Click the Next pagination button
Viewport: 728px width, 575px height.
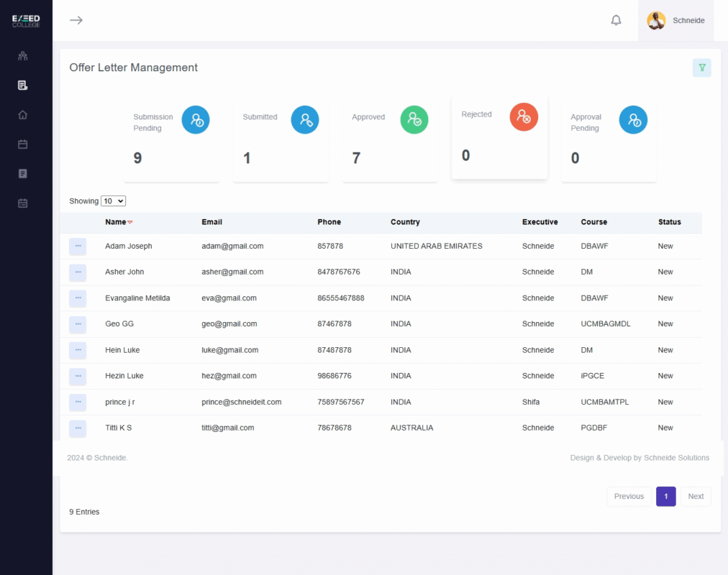[696, 497]
